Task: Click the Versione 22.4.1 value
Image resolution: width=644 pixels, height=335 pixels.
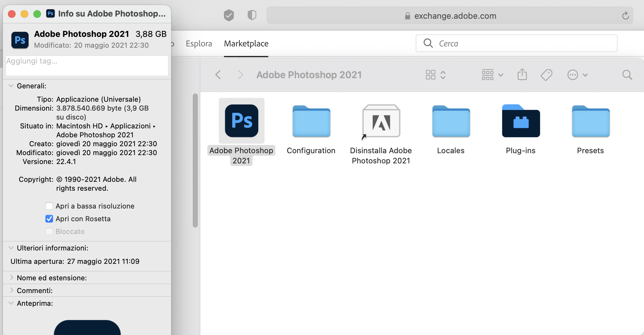Action: [66, 161]
